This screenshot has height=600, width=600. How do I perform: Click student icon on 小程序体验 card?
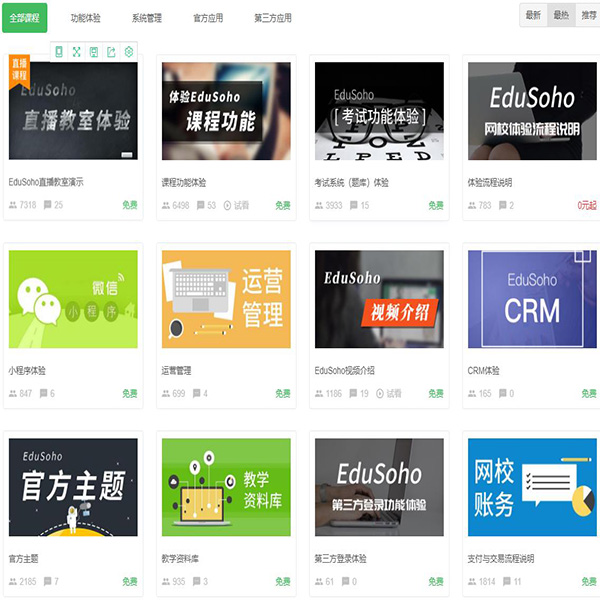coord(13,394)
